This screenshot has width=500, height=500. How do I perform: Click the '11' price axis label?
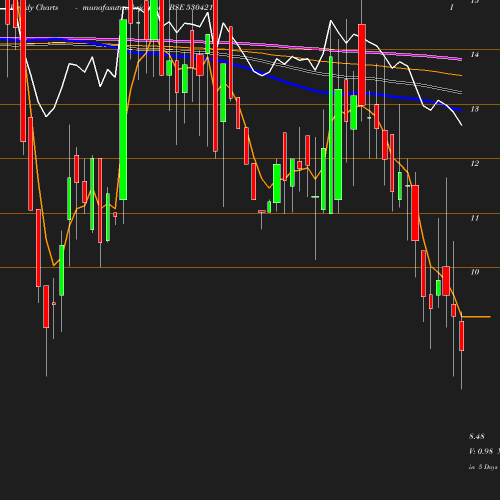pos(475,218)
